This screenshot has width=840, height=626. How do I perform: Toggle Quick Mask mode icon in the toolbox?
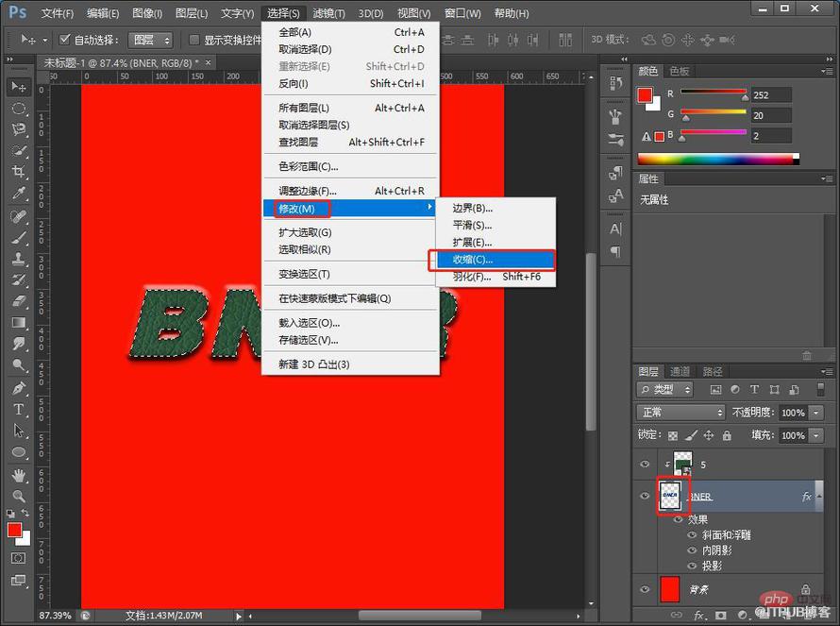pos(18,558)
